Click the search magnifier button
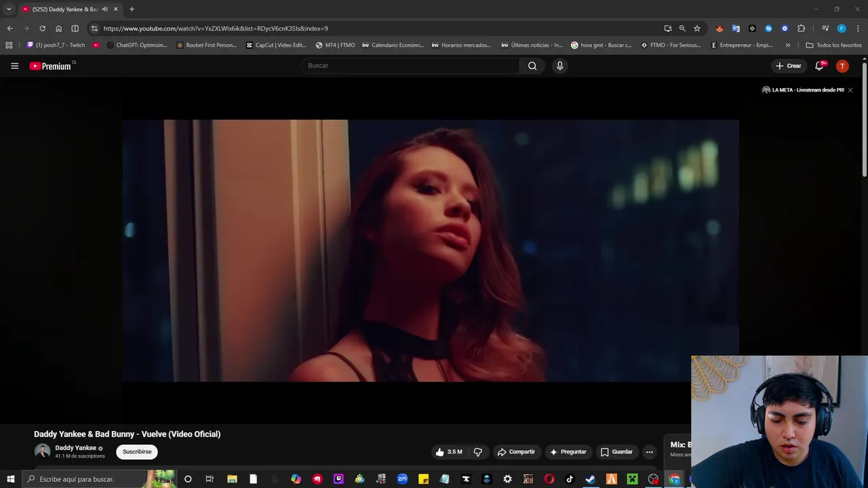 pyautogui.click(x=532, y=66)
